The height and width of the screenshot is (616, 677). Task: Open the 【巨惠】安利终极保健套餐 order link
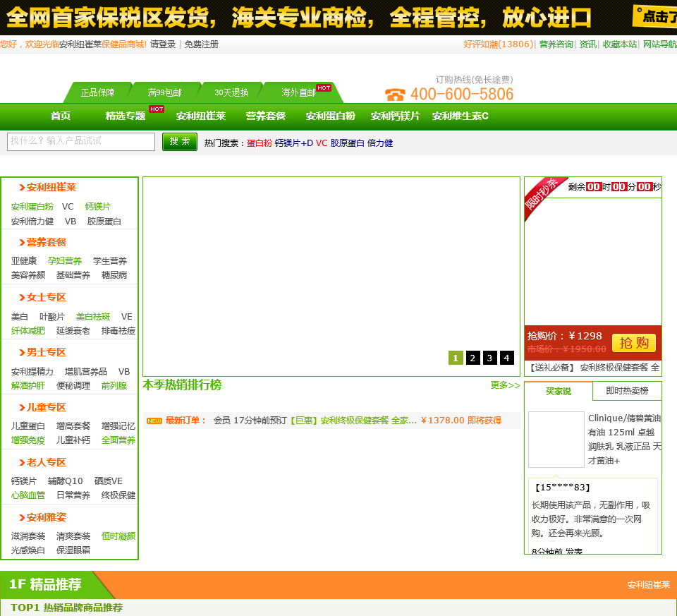coord(353,421)
